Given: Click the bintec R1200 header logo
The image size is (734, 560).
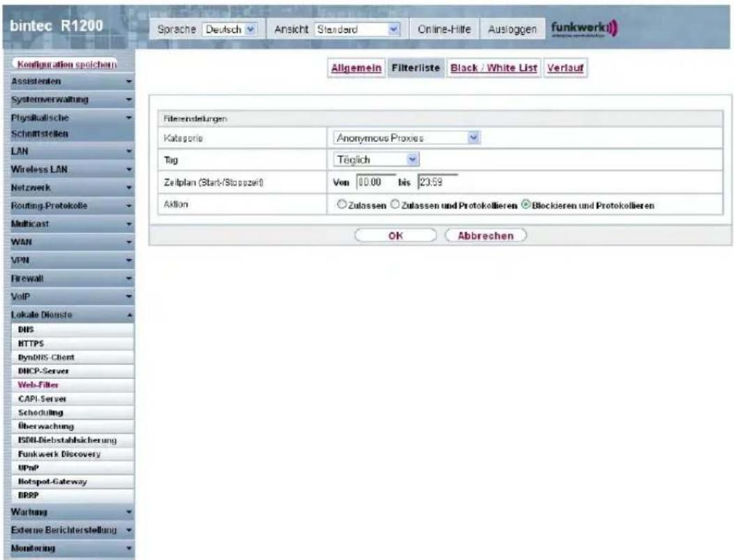Looking at the screenshot, I should 56,26.
